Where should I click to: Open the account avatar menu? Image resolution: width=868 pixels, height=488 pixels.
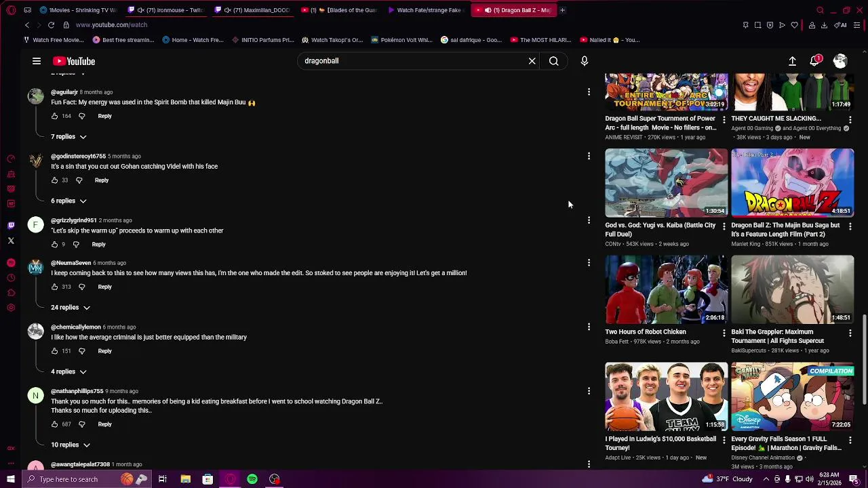(x=840, y=61)
